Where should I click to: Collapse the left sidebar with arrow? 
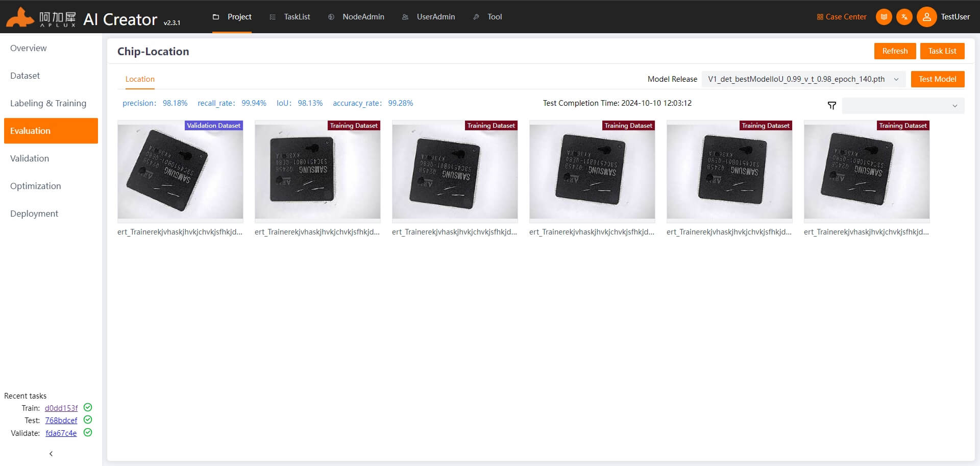51,454
